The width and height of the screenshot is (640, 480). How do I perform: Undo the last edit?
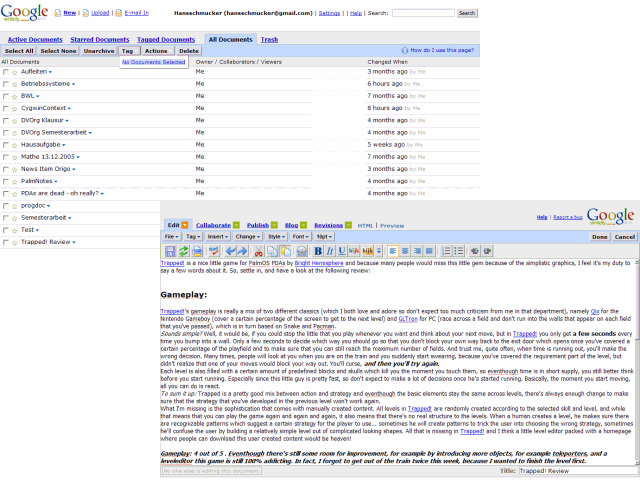(x=230, y=251)
